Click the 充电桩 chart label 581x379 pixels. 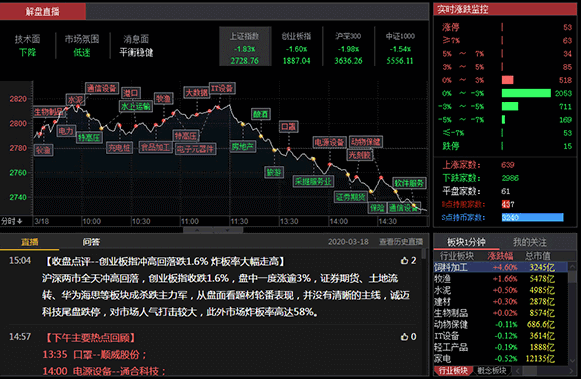119,148
